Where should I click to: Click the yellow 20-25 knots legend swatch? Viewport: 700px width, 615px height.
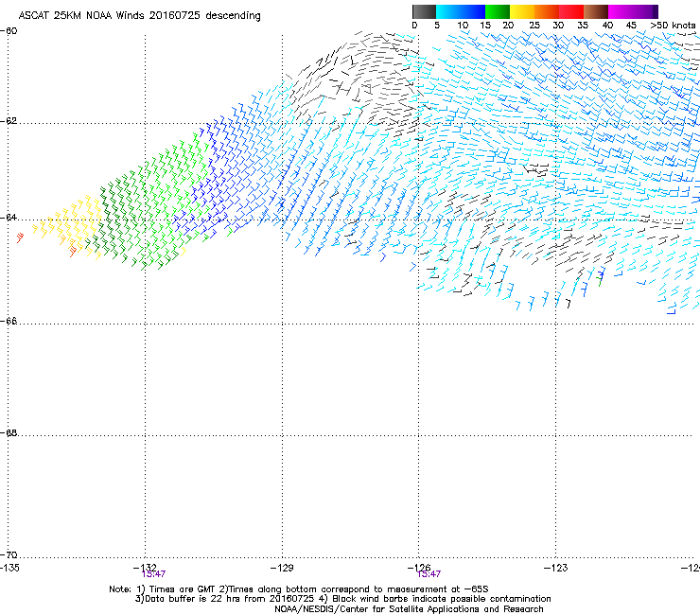click(x=522, y=11)
